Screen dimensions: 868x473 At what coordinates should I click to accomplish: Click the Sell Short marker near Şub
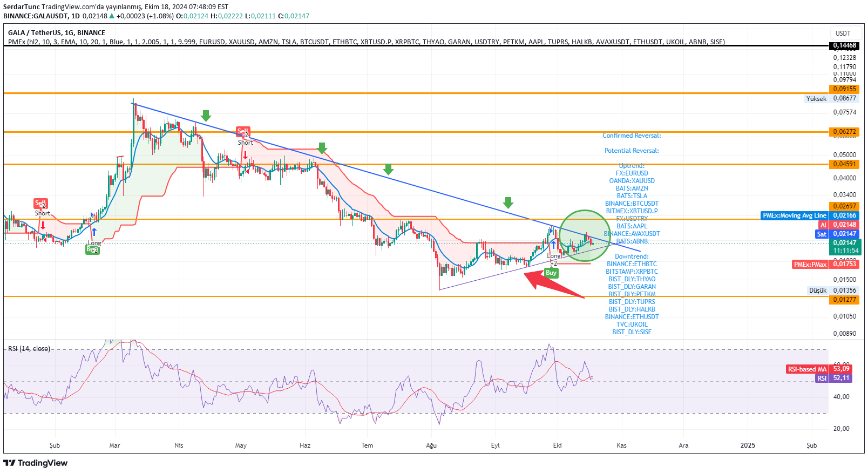point(40,204)
